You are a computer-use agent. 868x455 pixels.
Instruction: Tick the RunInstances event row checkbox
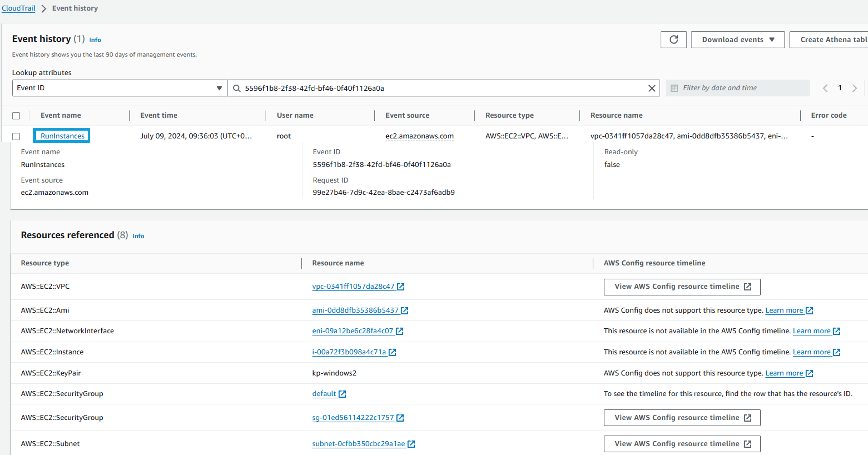pyautogui.click(x=16, y=136)
